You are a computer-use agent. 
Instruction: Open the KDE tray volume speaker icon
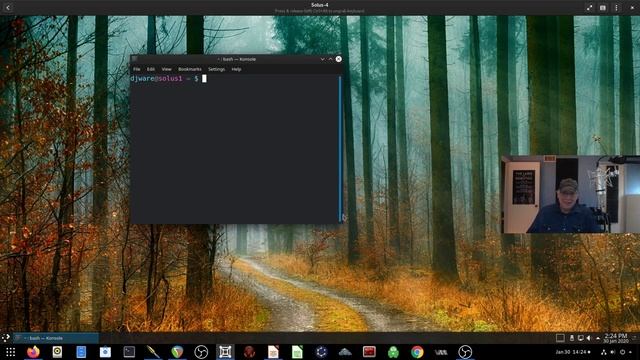pos(589,338)
